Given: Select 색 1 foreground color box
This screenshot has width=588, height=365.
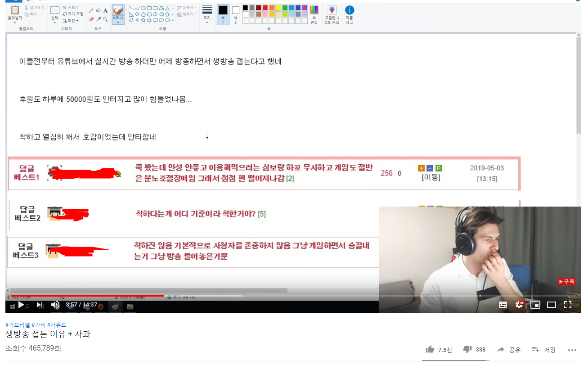Looking at the screenshot, I should click(x=223, y=14).
